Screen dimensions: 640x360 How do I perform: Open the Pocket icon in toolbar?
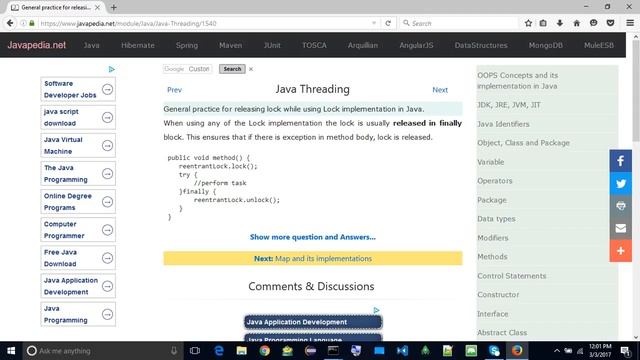pyautogui.click(x=610, y=23)
